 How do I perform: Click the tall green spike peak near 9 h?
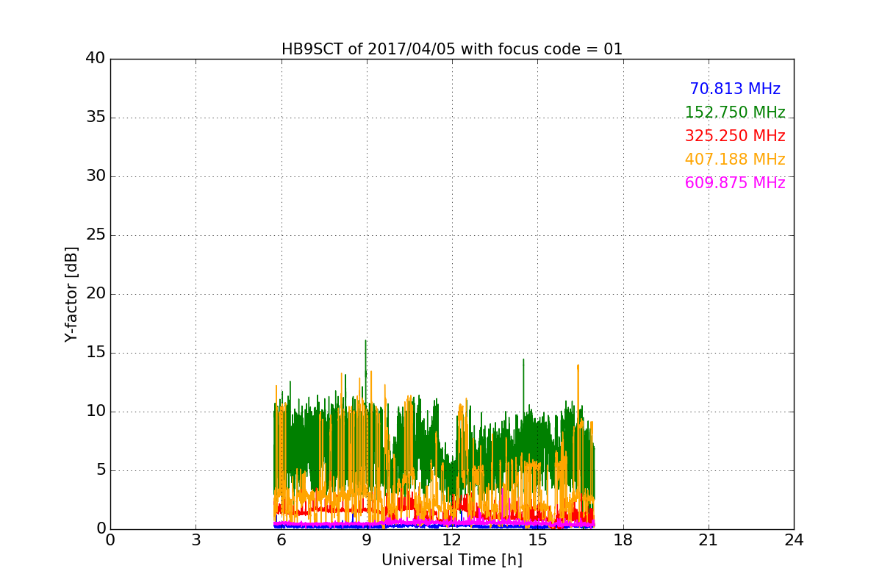[x=365, y=341]
